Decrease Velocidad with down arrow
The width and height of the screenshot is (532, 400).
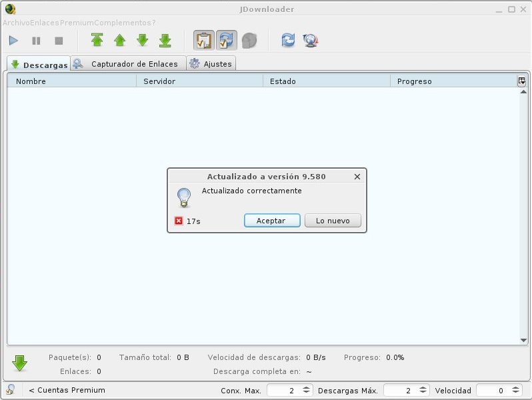point(515,393)
